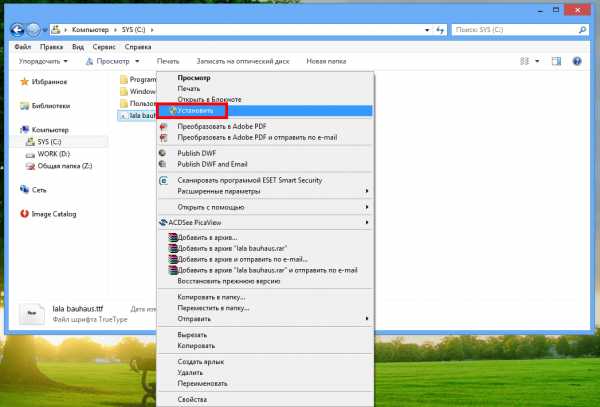
Task: Click the Общая папка (Z:) drive icon
Action: click(x=30, y=166)
